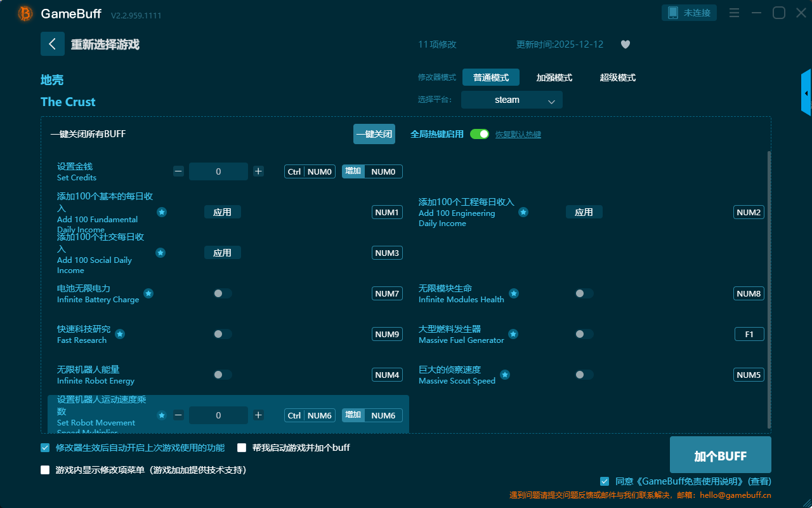The width and height of the screenshot is (812, 508).
Task: Click the star icon beside Massive Scout Speed
Action: pos(505,375)
